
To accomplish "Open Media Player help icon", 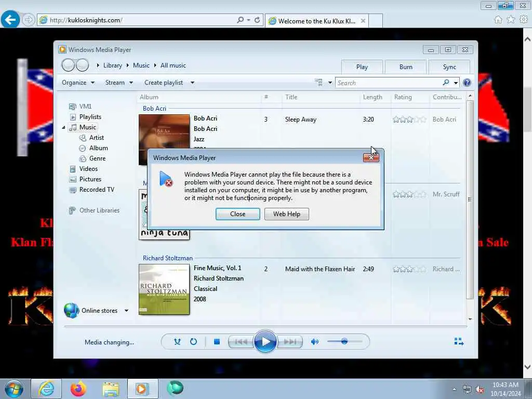I will coord(467,83).
